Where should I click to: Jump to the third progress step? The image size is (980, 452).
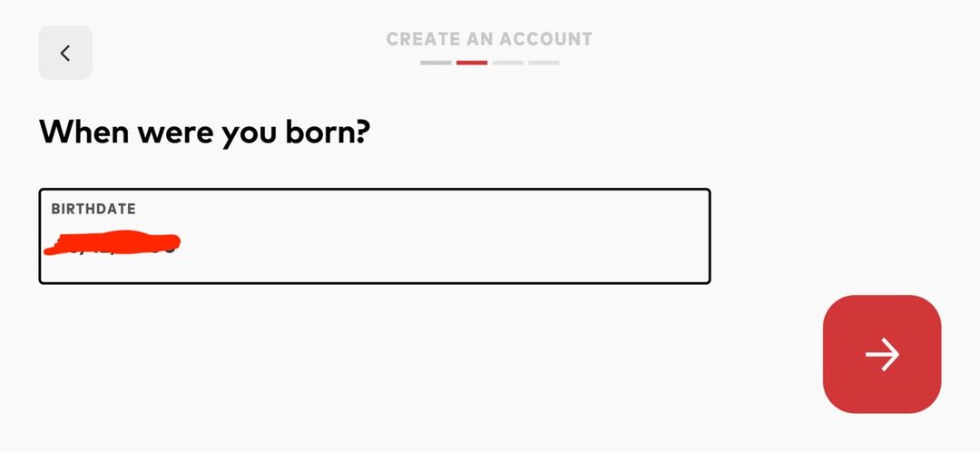tap(508, 63)
